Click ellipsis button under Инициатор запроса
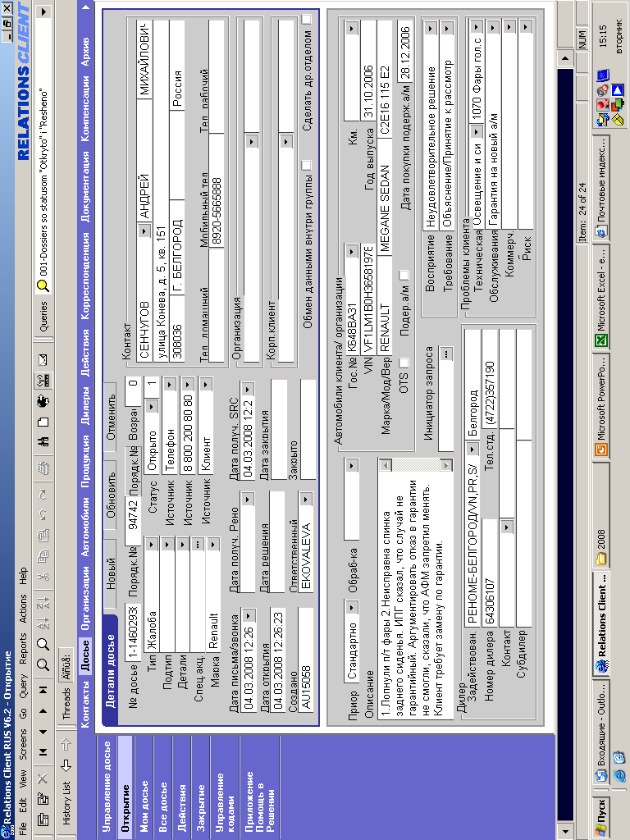The image size is (630, 840). 445,354
